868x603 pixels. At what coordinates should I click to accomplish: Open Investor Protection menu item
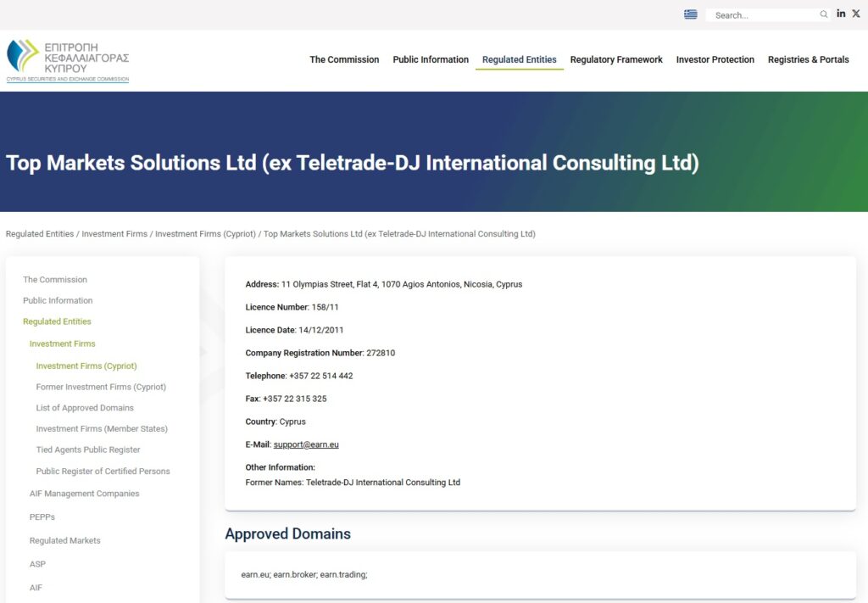(x=715, y=59)
